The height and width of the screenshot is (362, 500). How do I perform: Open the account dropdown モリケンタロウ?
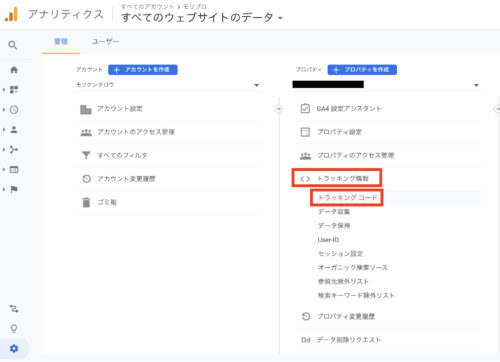pyautogui.click(x=168, y=85)
